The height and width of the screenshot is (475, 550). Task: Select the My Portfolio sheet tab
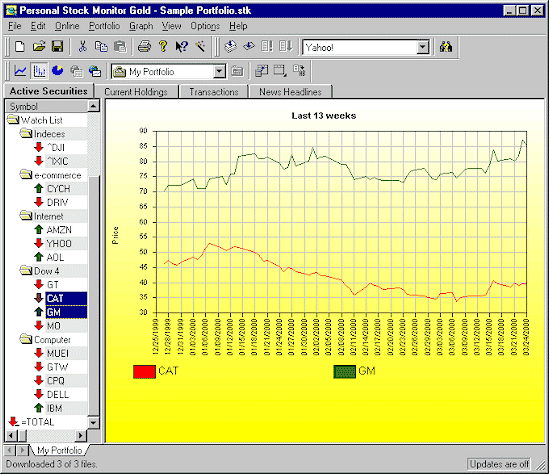pyautogui.click(x=60, y=450)
